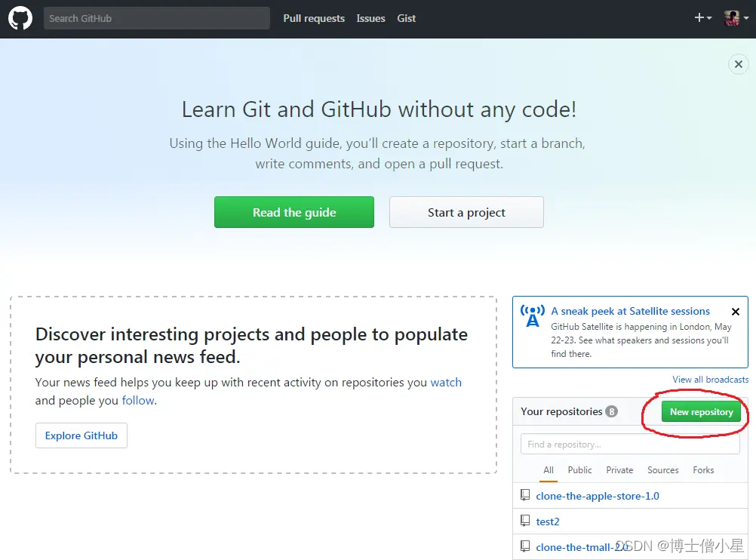This screenshot has height=560, width=756.
Task: Click the green New repository button
Action: click(701, 412)
